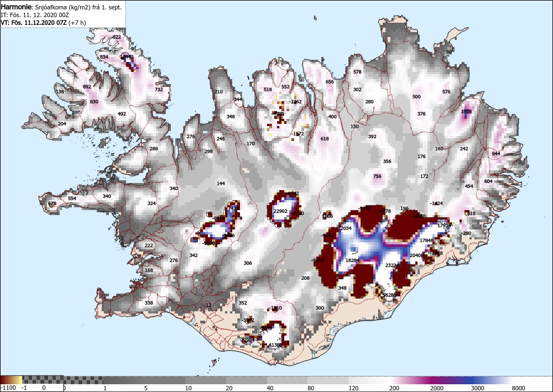Click the map value 576
This screenshot has height=392, width=553.
click(446, 92)
